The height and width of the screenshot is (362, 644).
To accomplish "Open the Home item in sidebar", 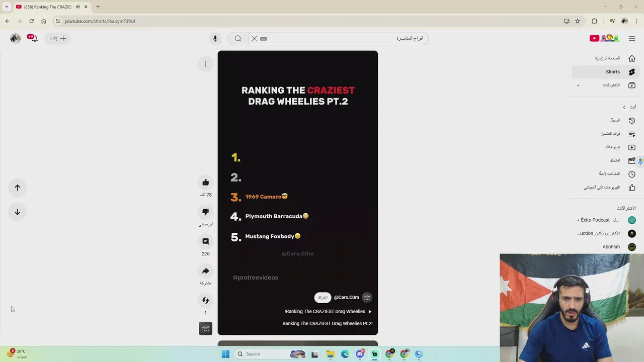I will click(606, 58).
